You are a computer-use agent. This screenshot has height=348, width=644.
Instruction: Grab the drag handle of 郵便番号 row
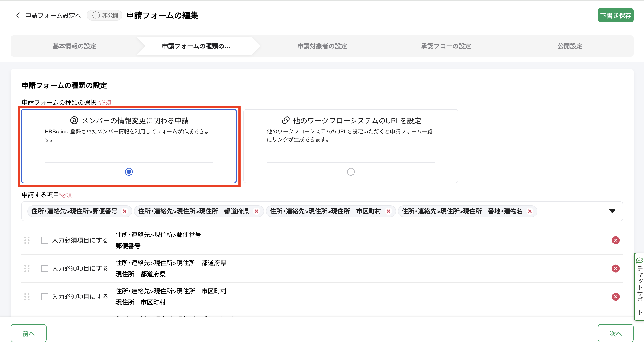27,240
